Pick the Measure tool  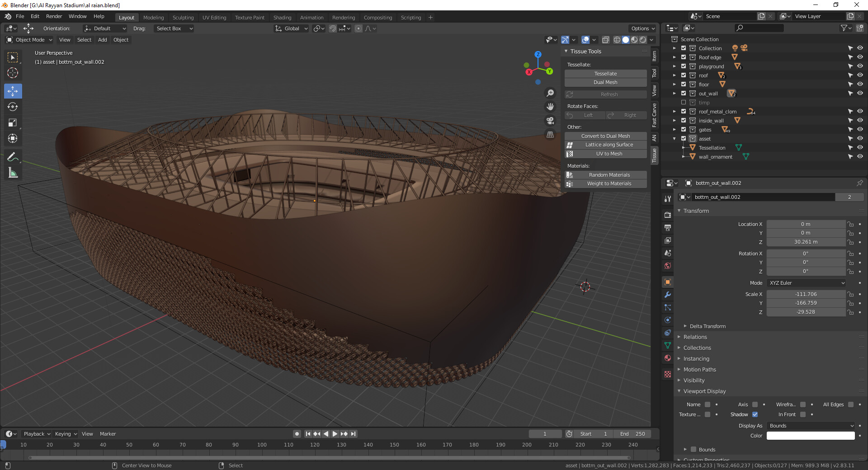(13, 173)
